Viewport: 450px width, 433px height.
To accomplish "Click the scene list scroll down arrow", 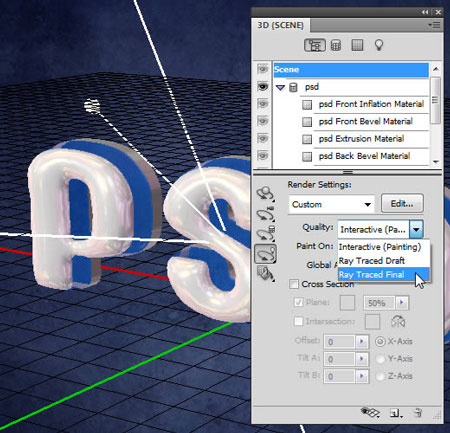I will coord(435,162).
